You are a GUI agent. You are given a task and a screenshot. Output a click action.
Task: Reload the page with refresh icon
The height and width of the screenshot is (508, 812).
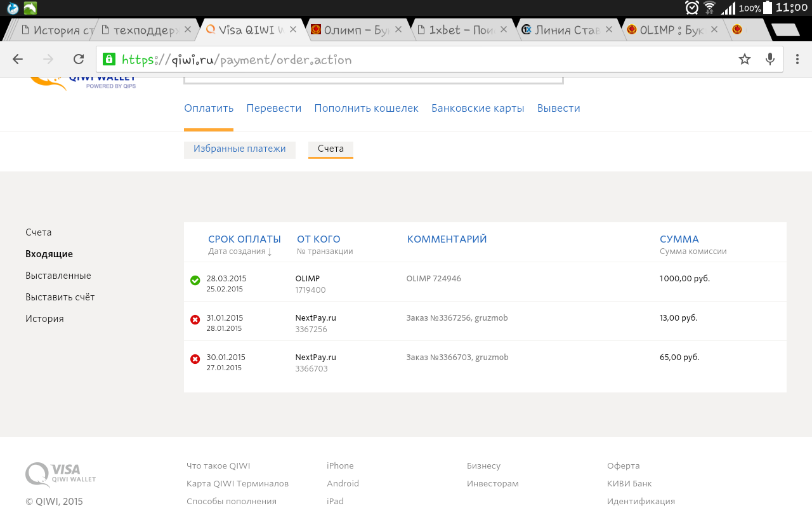pyautogui.click(x=79, y=59)
